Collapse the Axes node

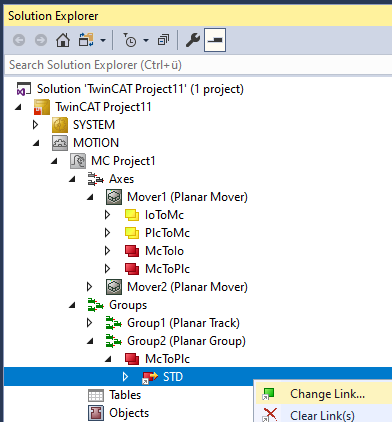[x=73, y=179]
